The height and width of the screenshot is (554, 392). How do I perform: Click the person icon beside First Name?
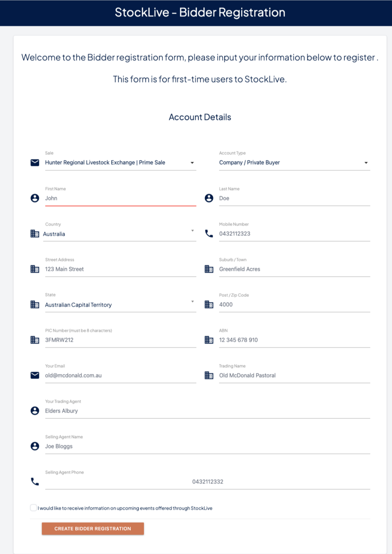35,198
